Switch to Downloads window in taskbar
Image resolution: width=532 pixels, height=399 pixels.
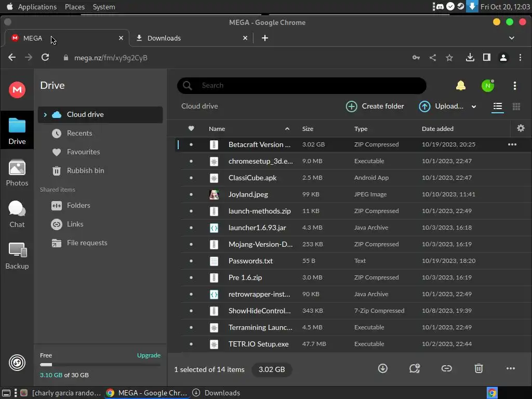216,393
